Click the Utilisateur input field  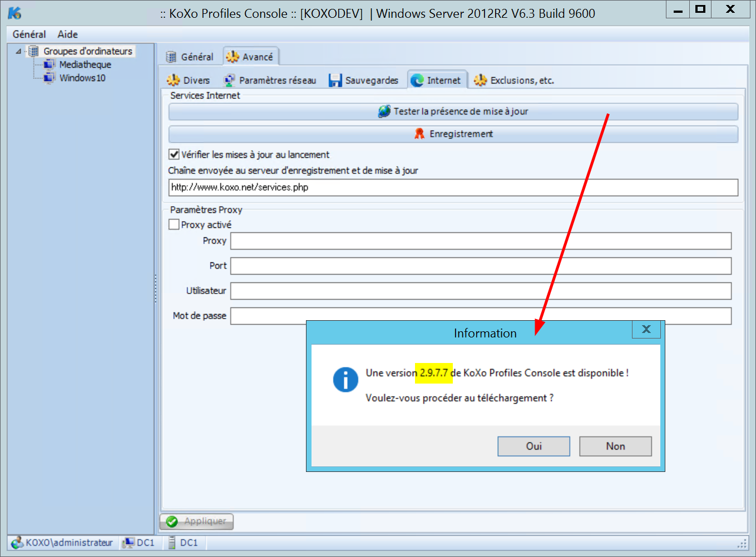[x=481, y=291]
